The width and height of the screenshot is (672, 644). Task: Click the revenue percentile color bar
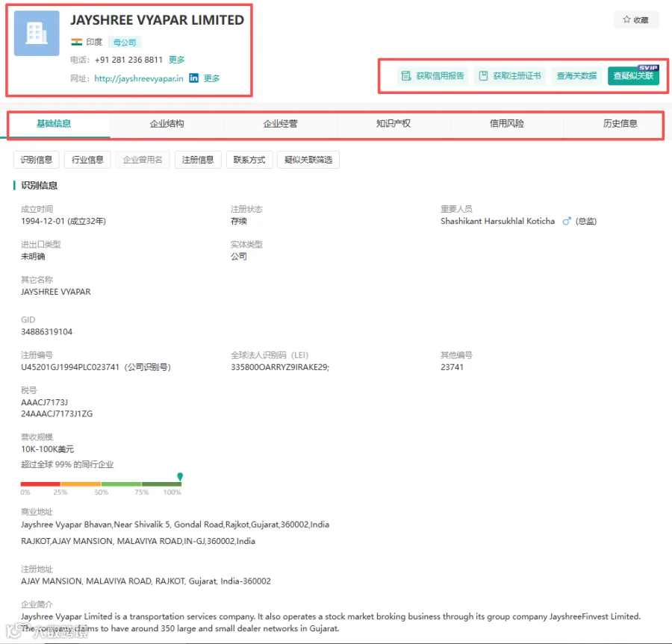(x=101, y=484)
